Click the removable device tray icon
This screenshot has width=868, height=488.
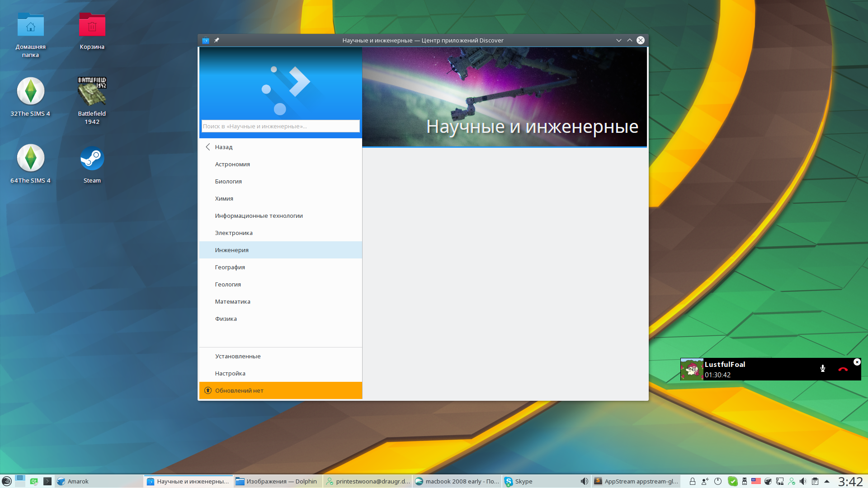pos(745,481)
